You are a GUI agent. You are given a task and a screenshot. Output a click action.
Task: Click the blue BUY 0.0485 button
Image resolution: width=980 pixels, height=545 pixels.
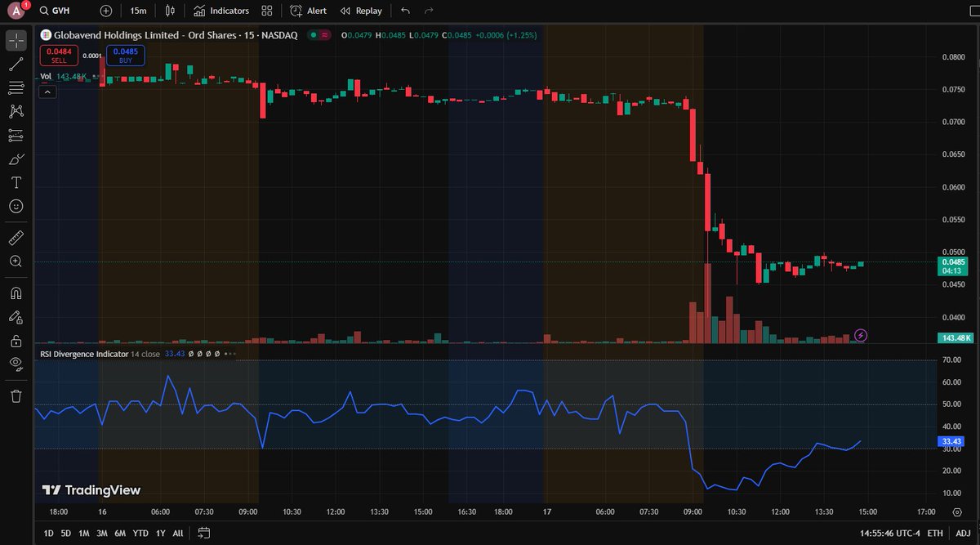(126, 55)
